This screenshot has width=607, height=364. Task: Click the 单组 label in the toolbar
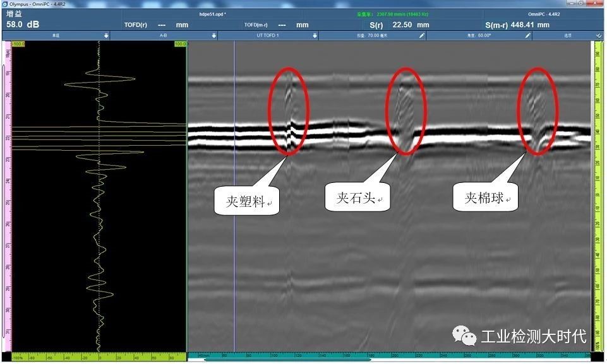coord(56,35)
